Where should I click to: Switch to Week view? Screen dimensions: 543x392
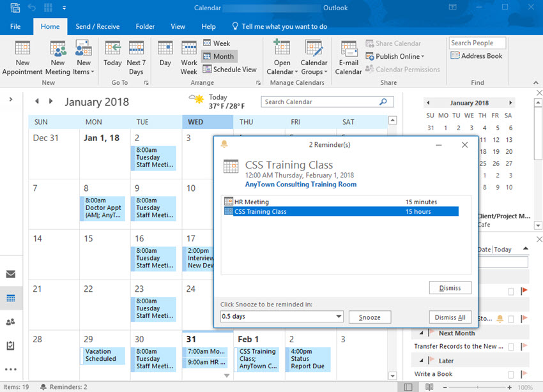[217, 43]
